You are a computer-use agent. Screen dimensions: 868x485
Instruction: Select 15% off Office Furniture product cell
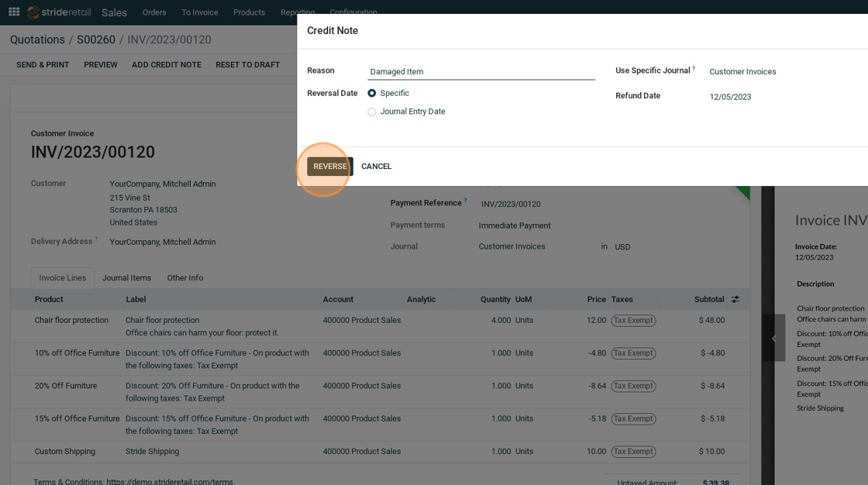tap(77, 418)
